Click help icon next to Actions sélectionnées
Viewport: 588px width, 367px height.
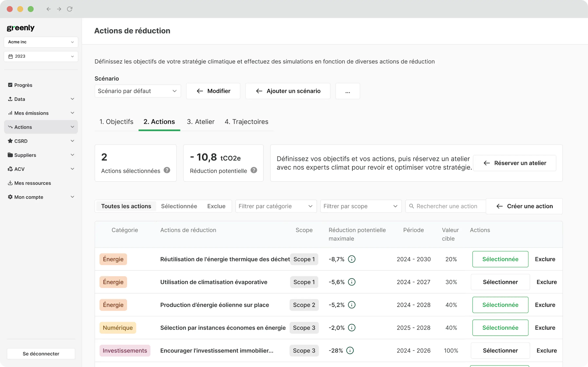[x=167, y=170]
